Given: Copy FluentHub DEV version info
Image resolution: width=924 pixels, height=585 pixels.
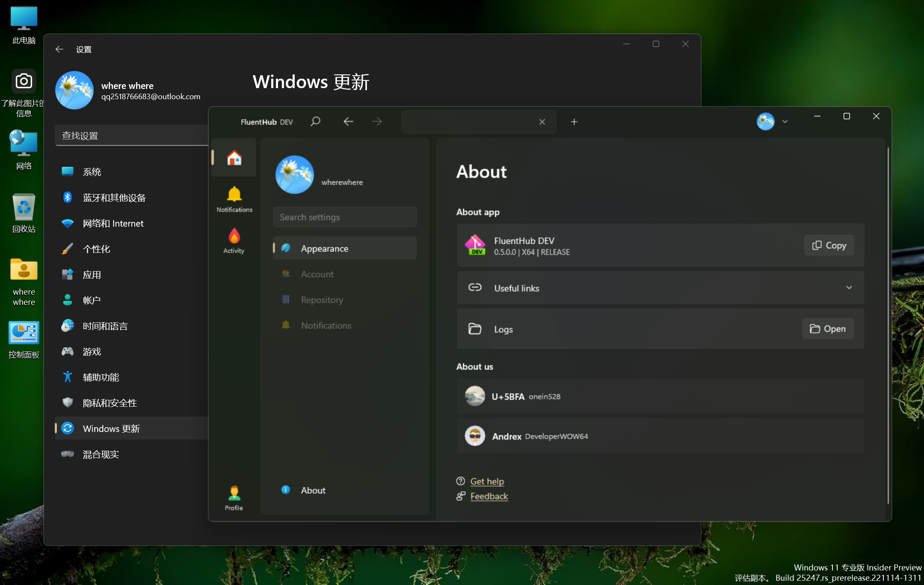Looking at the screenshot, I should click(x=829, y=245).
